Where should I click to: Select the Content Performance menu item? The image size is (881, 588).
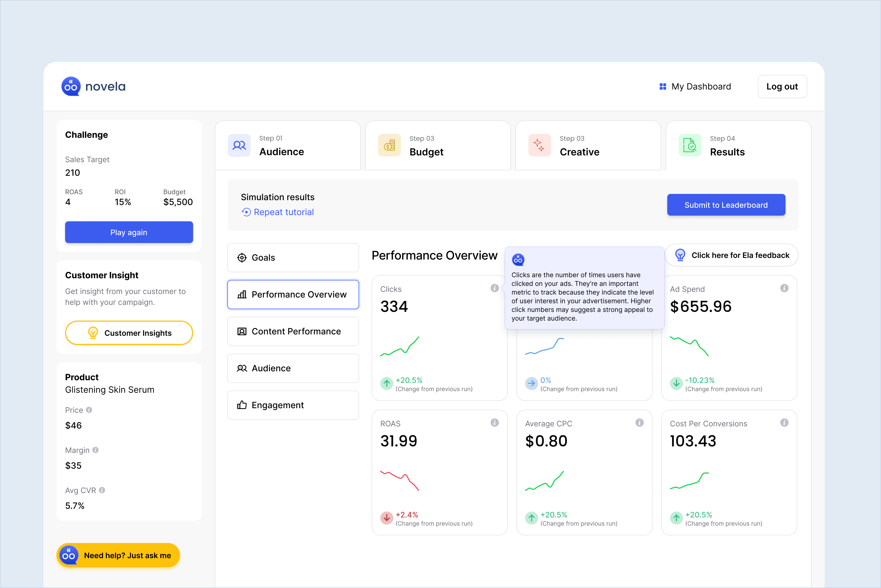coord(293,331)
